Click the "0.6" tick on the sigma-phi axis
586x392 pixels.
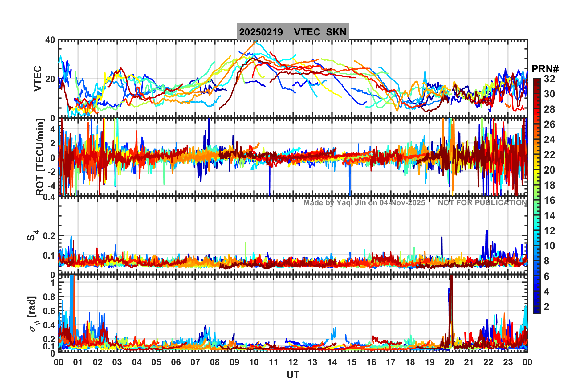point(49,311)
